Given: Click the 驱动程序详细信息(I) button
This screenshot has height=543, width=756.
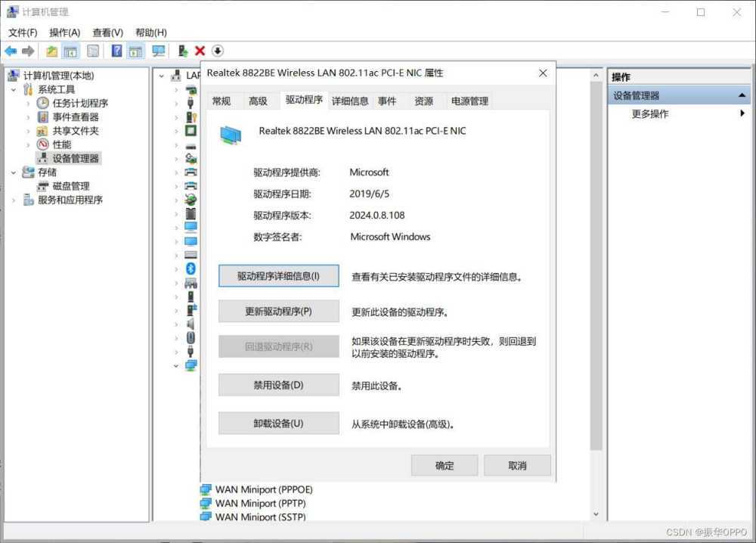Looking at the screenshot, I should pos(278,275).
